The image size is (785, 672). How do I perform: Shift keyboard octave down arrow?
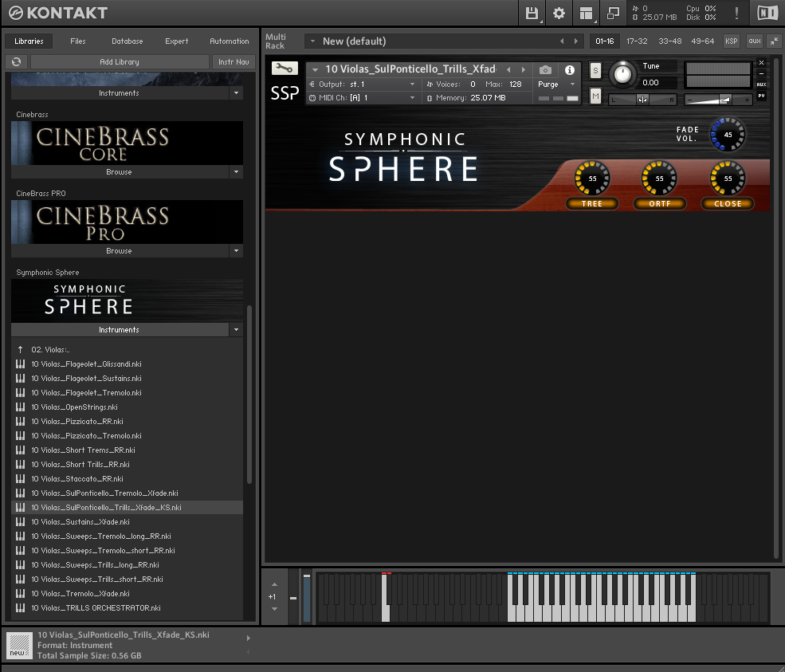274,609
